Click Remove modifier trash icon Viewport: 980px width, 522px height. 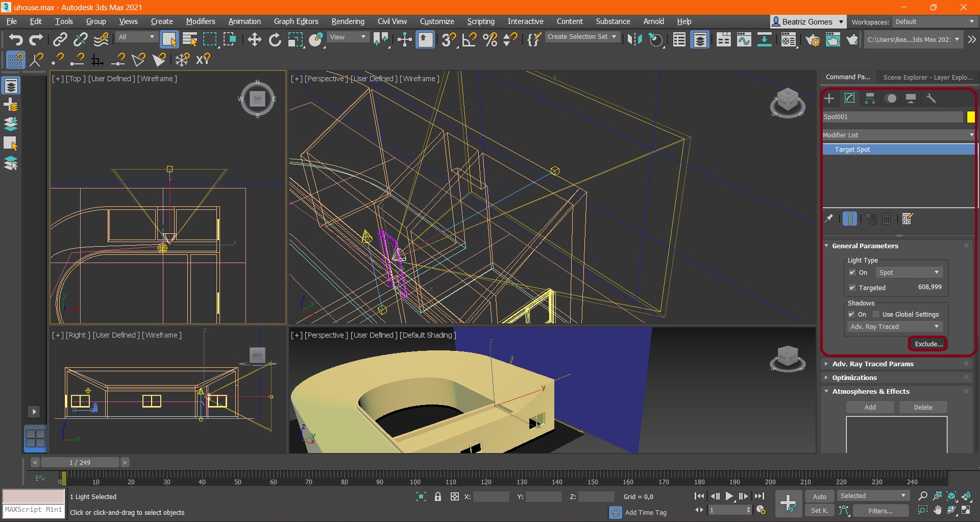(x=887, y=219)
